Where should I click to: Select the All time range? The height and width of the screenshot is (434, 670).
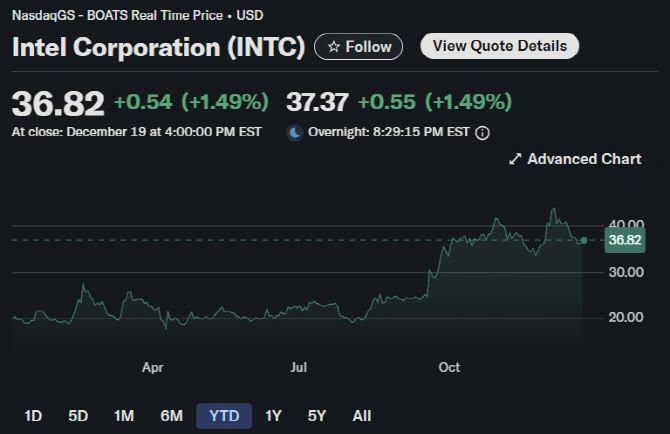pyautogui.click(x=362, y=415)
